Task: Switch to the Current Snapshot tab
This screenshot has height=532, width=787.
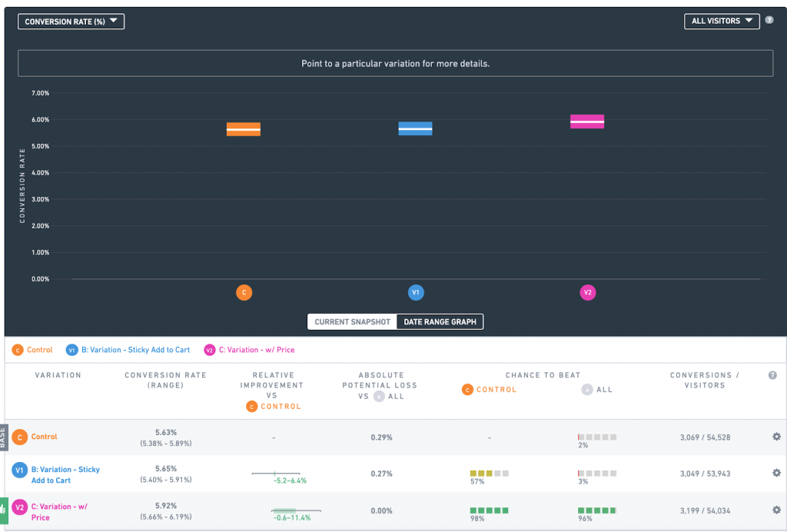Action: pyautogui.click(x=352, y=321)
